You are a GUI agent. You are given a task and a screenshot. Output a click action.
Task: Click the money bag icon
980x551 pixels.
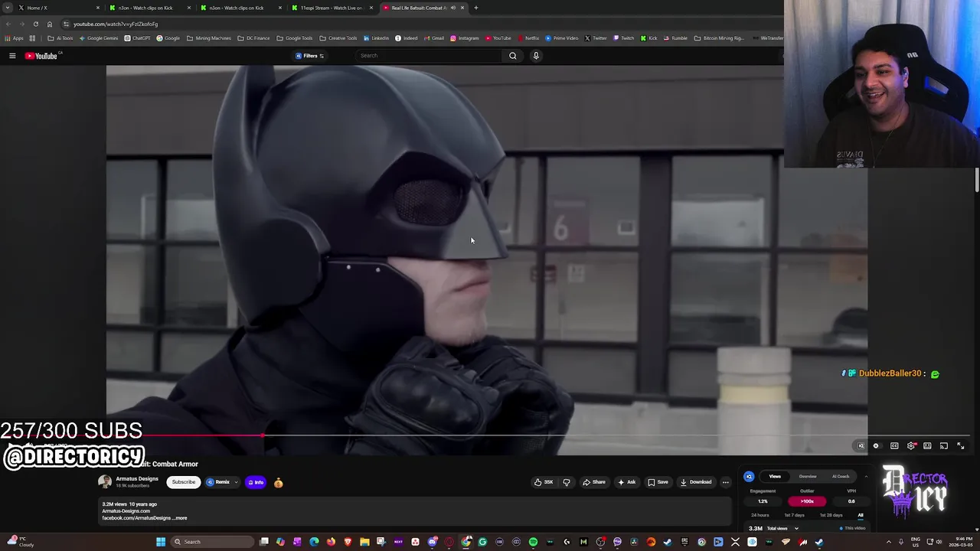tap(279, 482)
